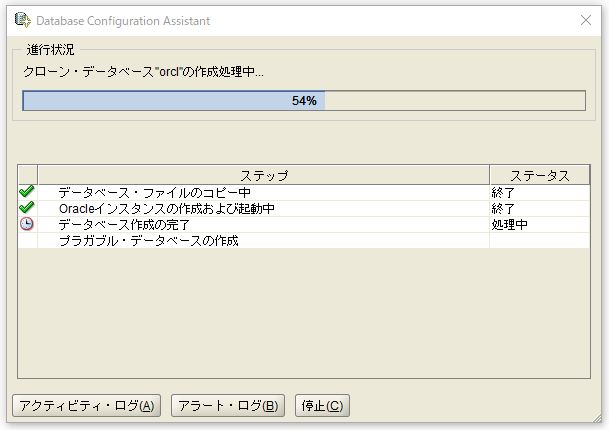
Task: Click the 54% progress bar
Action: [x=304, y=101]
